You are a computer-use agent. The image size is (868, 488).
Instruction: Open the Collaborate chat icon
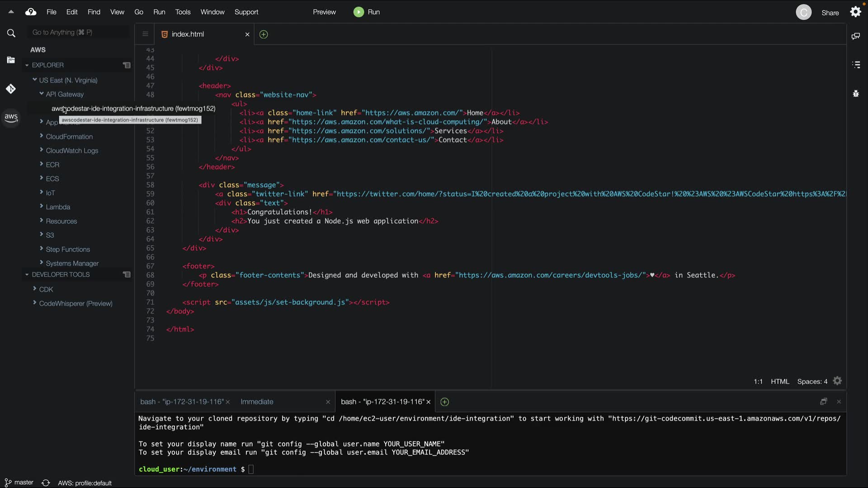(855, 36)
